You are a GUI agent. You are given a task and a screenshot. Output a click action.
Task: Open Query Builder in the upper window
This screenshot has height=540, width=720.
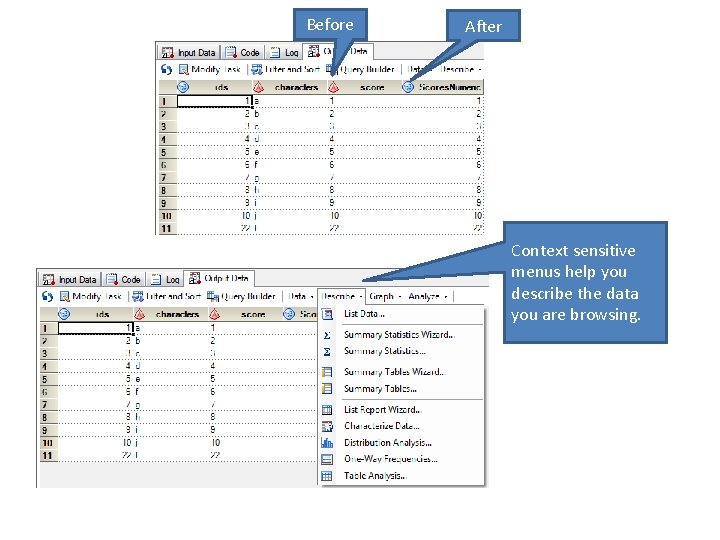[360, 69]
